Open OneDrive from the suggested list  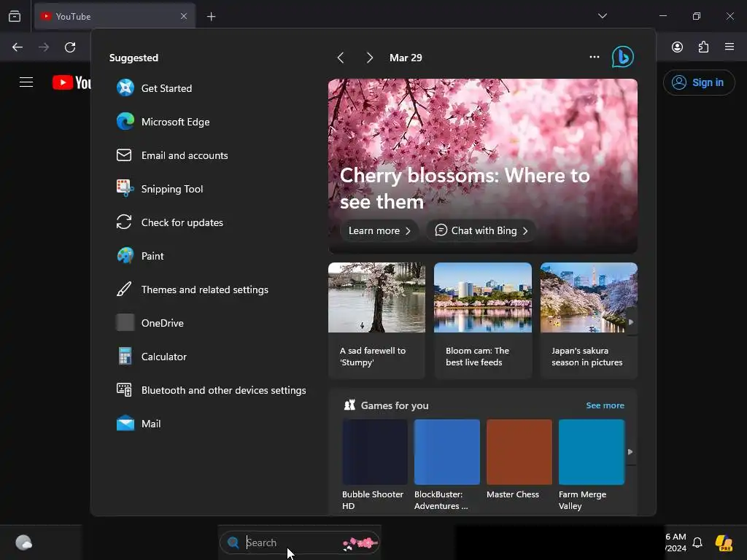click(150, 323)
